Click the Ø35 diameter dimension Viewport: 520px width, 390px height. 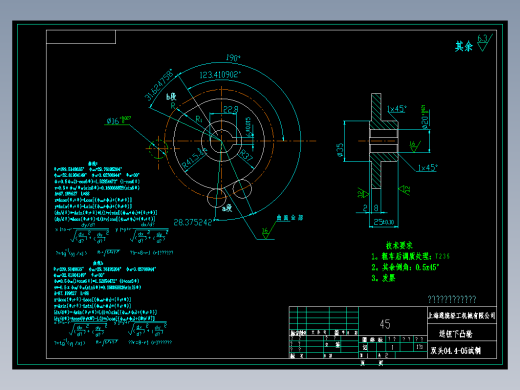click(340, 150)
